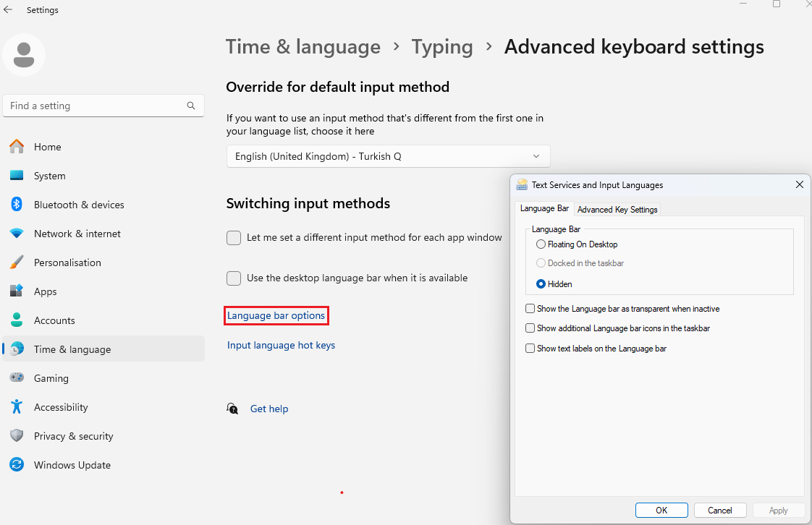Click the Network wifi icon in sidebar
The image size is (812, 525).
[17, 234]
